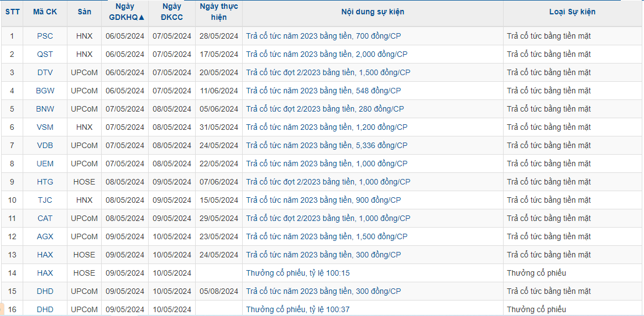Open DHD stock code in row 15
The width and height of the screenshot is (644, 316).
(x=45, y=291)
